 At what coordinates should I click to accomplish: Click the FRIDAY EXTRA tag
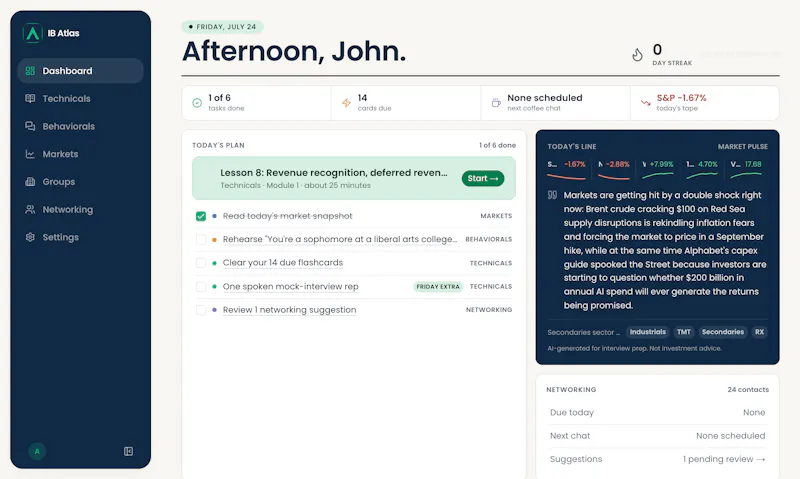click(438, 287)
